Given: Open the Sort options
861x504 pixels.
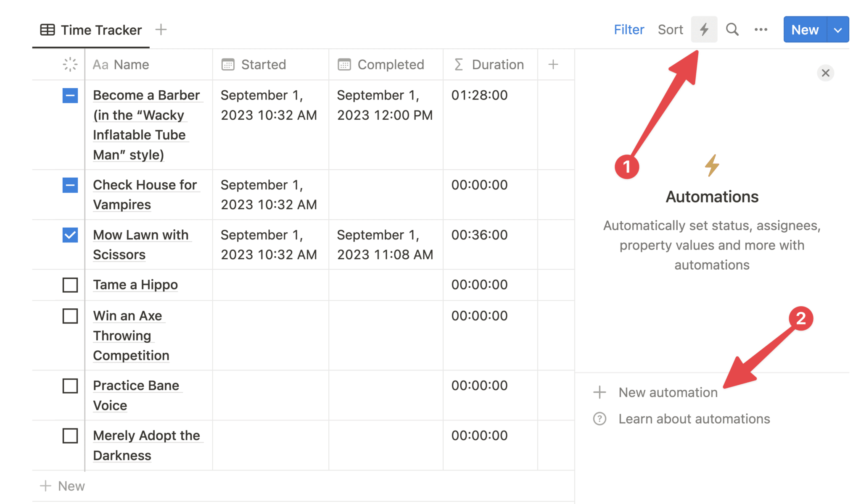Looking at the screenshot, I should point(670,29).
